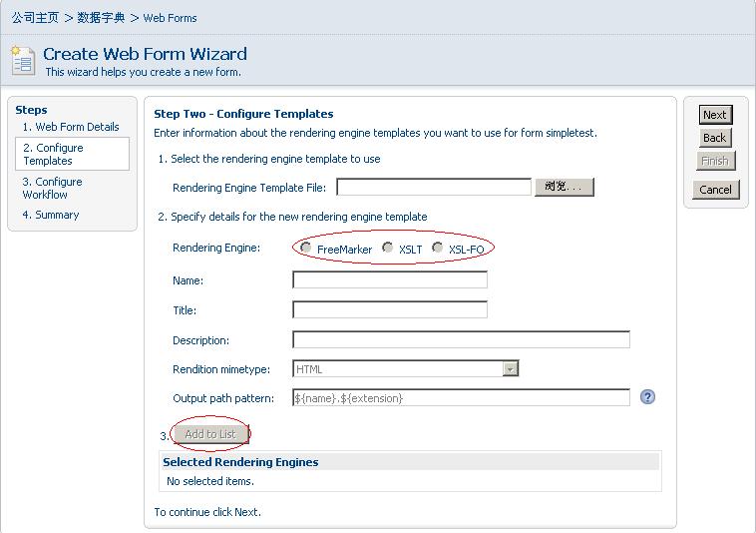Click the 浏览 browse button
The width and height of the screenshot is (756, 533).
[565, 188]
